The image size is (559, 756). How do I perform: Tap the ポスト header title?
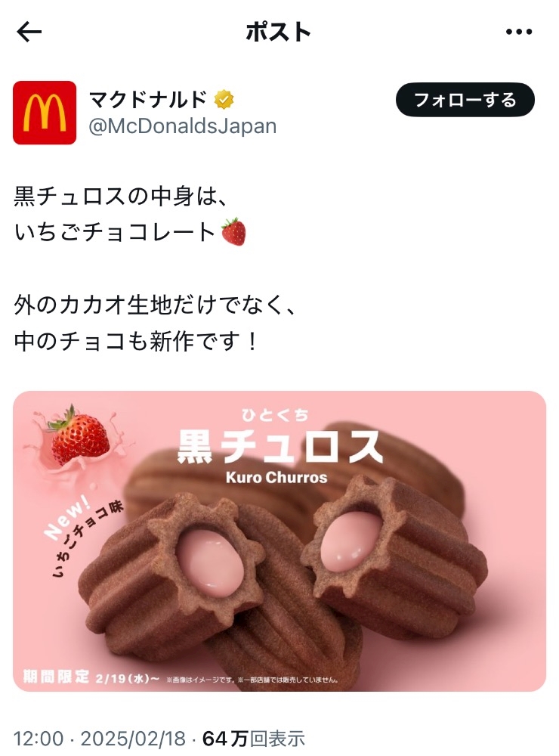pyautogui.click(x=279, y=33)
